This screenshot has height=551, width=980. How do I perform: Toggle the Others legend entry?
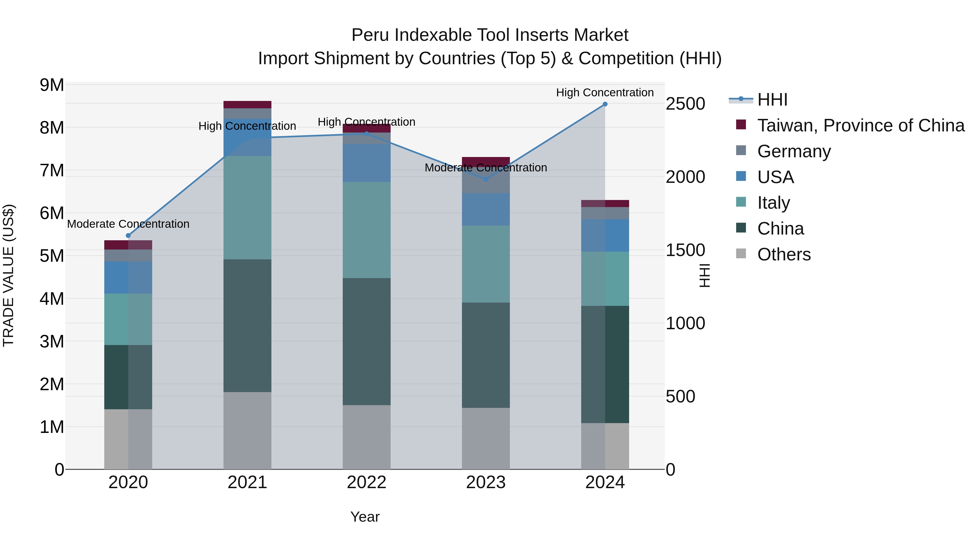pos(773,254)
